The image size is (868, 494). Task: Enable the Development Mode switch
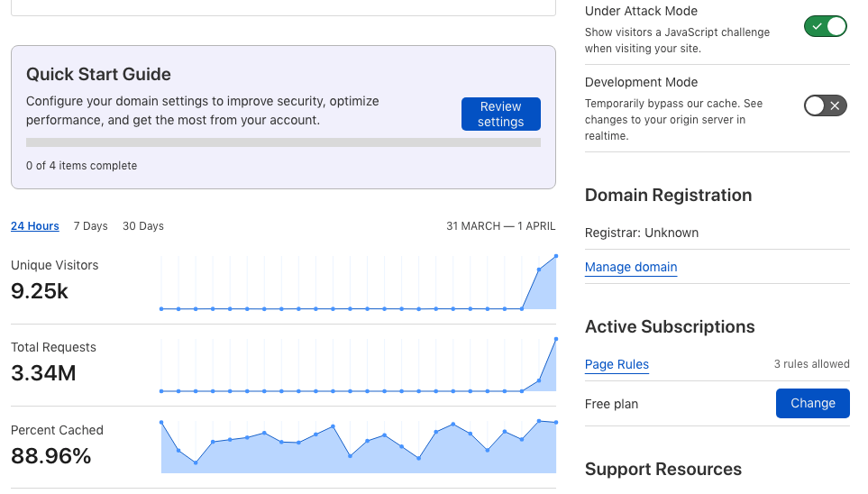point(825,105)
